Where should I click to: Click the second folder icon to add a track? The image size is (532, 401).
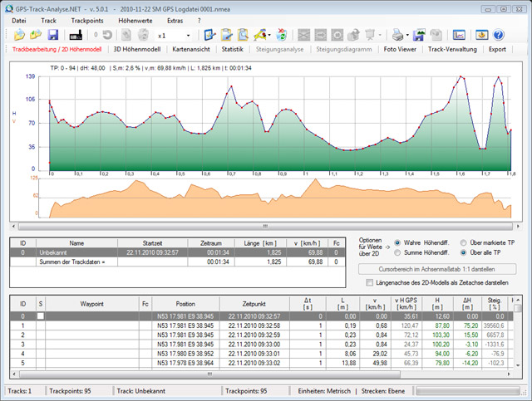tap(36, 35)
